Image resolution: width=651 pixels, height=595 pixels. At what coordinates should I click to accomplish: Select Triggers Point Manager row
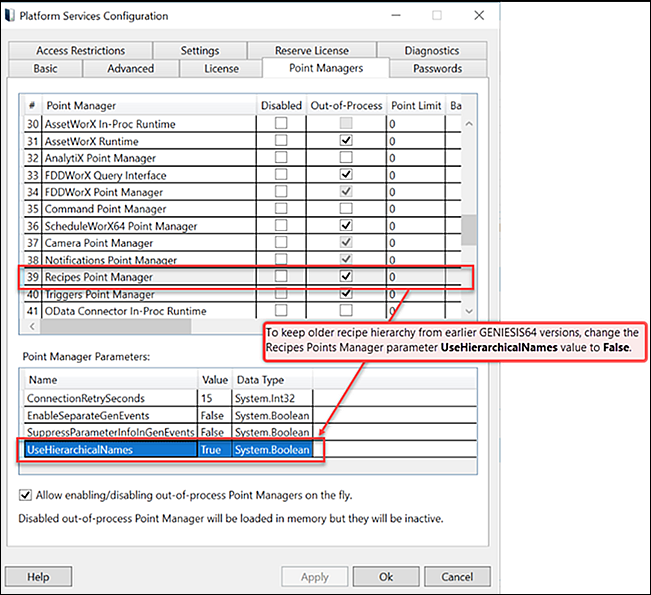coord(100,295)
